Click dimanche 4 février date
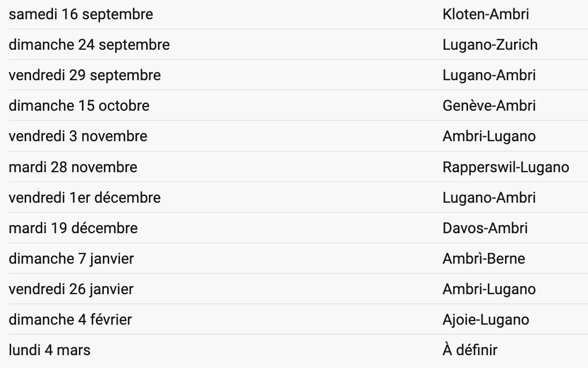The image size is (588, 368). [71, 320]
